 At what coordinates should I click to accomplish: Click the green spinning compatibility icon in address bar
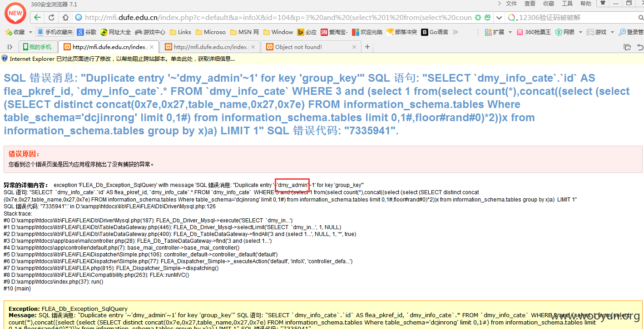(x=478, y=18)
